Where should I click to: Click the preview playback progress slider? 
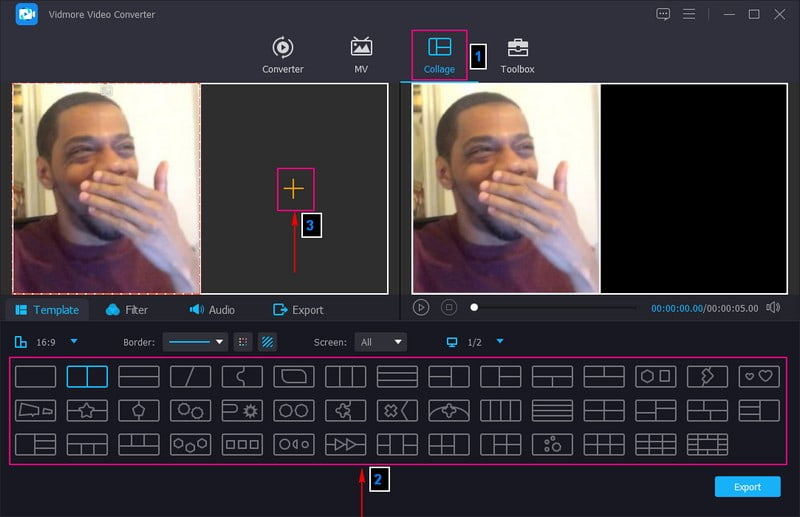555,308
